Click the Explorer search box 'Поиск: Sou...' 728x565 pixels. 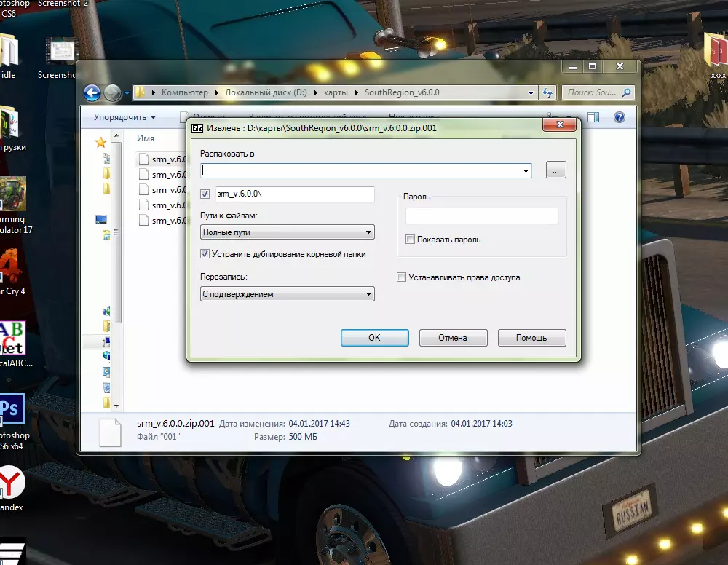coord(598,92)
